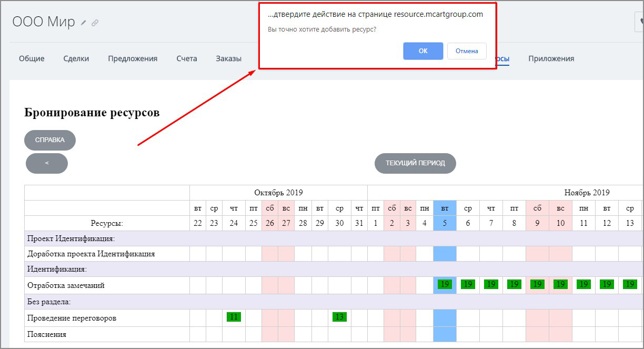The height and width of the screenshot is (349, 644).
Task: Click the ТЕКУЩИЙ ПЕРИОД button
Action: (x=415, y=163)
